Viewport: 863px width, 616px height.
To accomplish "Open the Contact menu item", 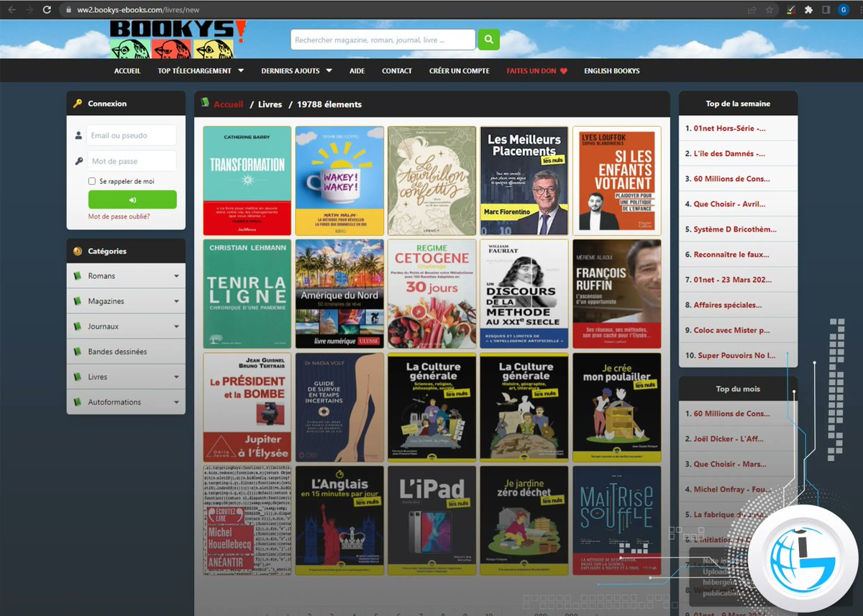I will pos(397,70).
